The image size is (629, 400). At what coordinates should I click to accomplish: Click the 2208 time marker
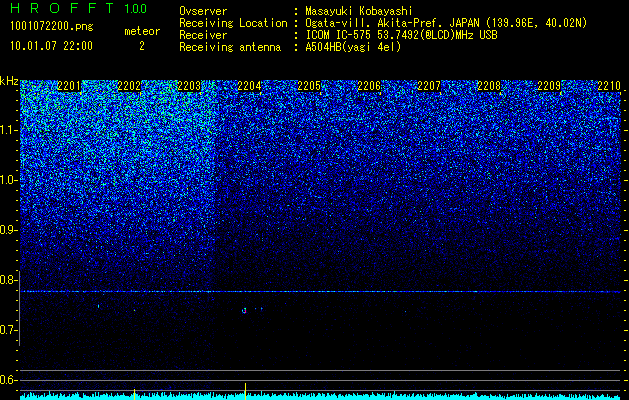(489, 86)
